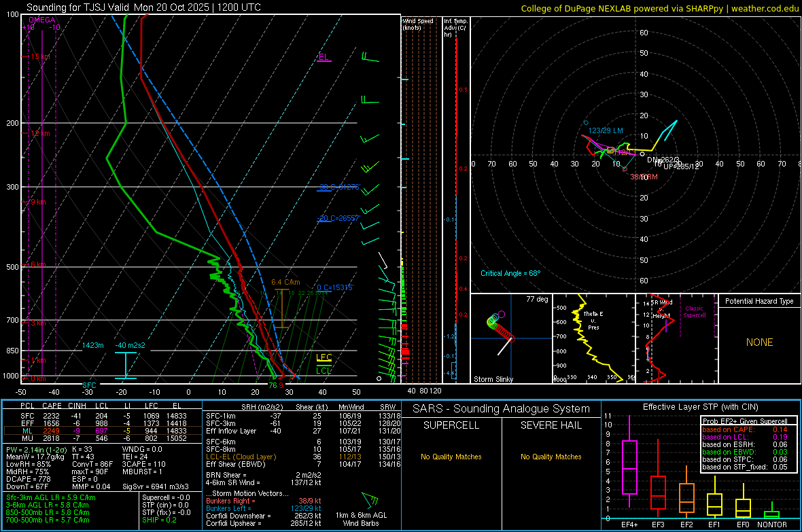Click the yellow LFC marker on the skew-T

(x=324, y=357)
